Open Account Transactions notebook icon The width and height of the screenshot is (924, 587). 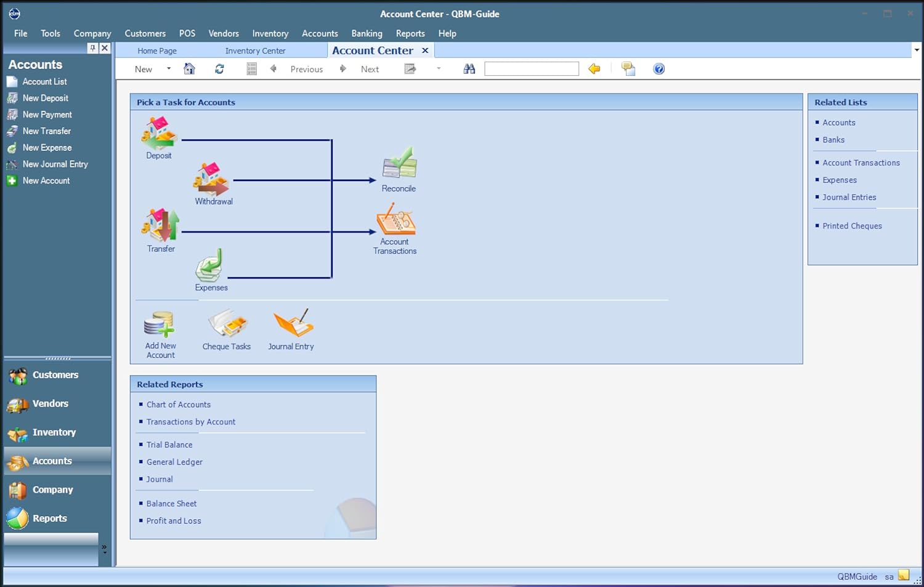tap(396, 219)
